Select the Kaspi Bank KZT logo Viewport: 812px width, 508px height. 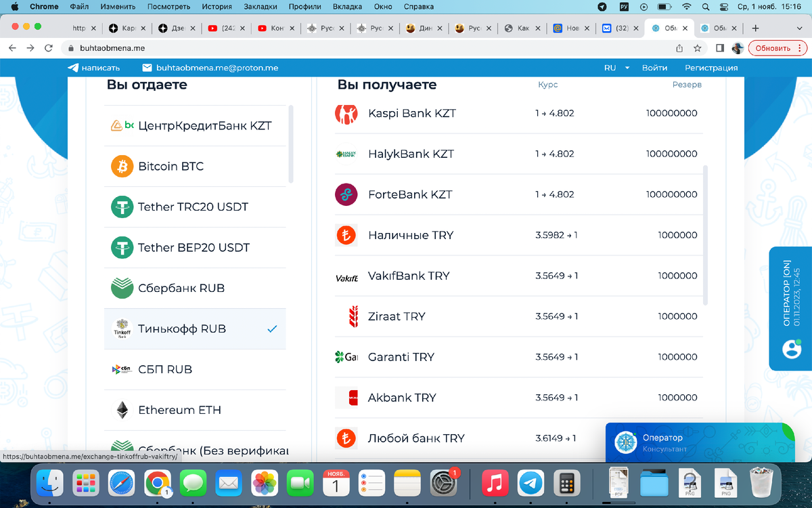click(346, 113)
